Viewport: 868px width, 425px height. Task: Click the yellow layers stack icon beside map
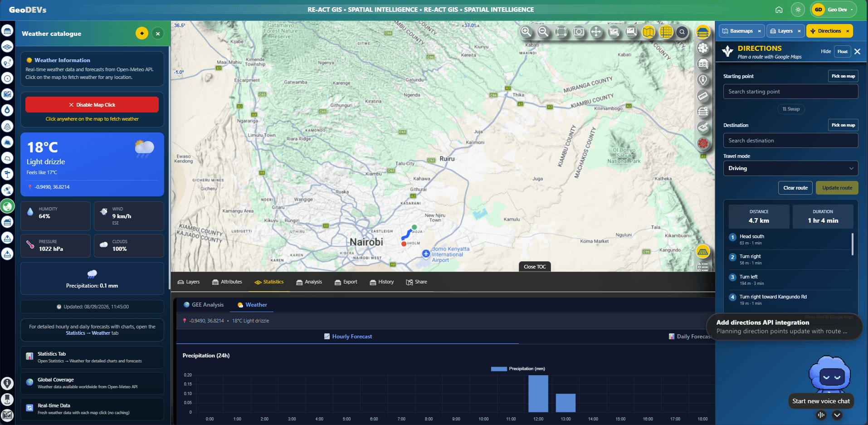tap(703, 32)
